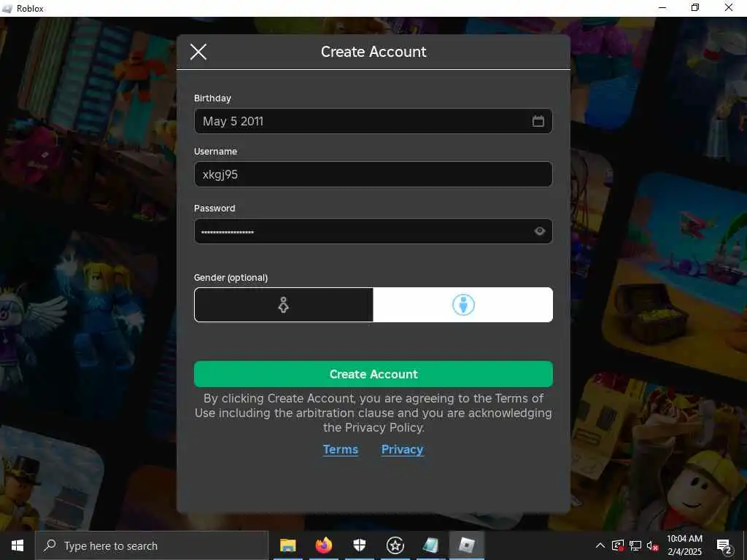Open the shield security app on taskbar
The width and height of the screenshot is (747, 560).
[x=359, y=545]
